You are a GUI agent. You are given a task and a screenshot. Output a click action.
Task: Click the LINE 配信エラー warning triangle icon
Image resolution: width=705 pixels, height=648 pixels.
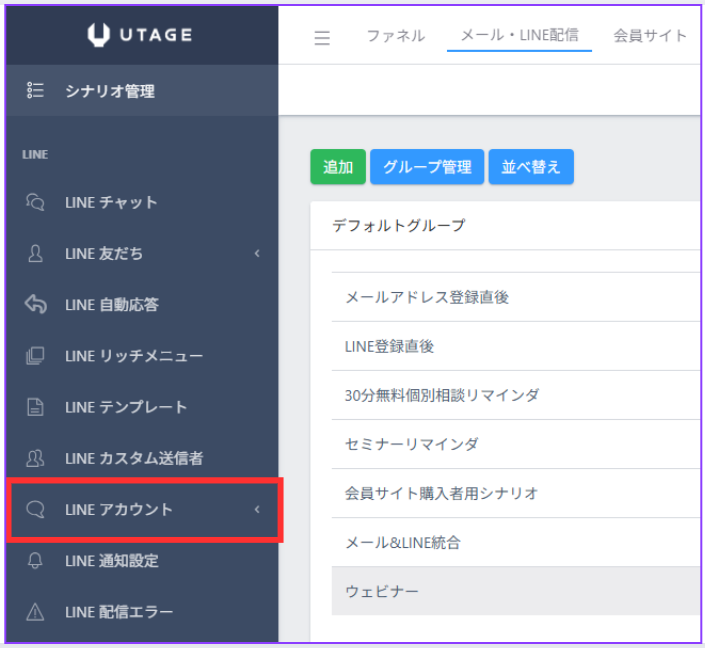coord(35,612)
